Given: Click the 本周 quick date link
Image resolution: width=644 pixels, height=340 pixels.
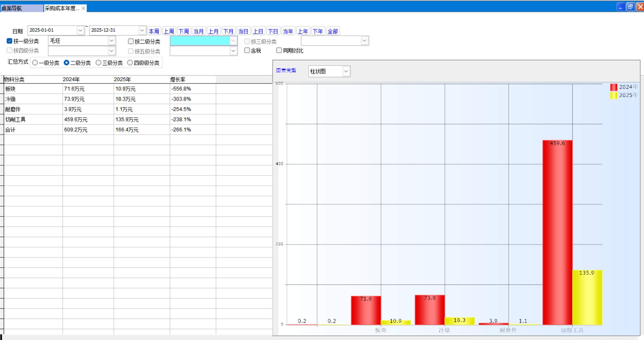Looking at the screenshot, I should (154, 31).
